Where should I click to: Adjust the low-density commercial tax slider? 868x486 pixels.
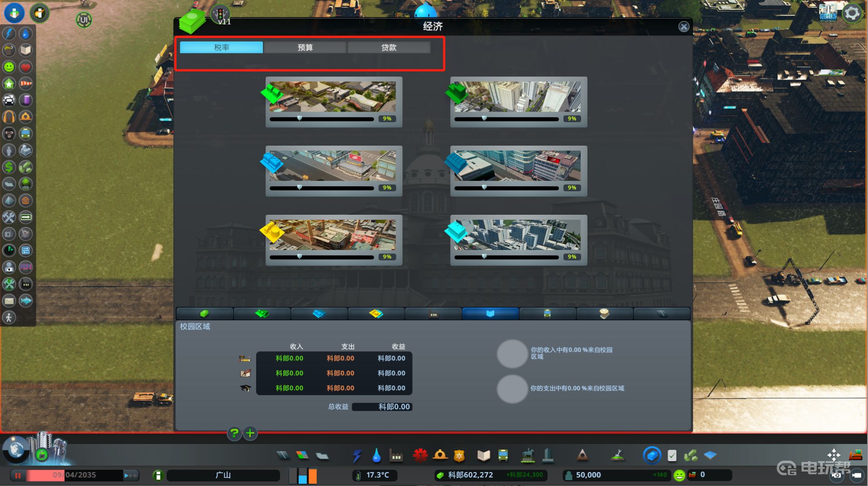click(321, 188)
